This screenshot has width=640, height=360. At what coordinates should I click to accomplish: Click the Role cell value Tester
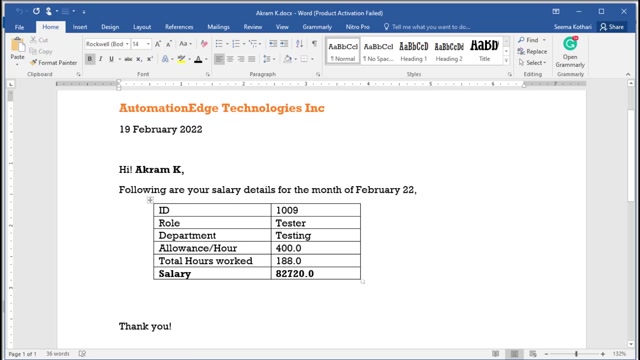(316, 223)
